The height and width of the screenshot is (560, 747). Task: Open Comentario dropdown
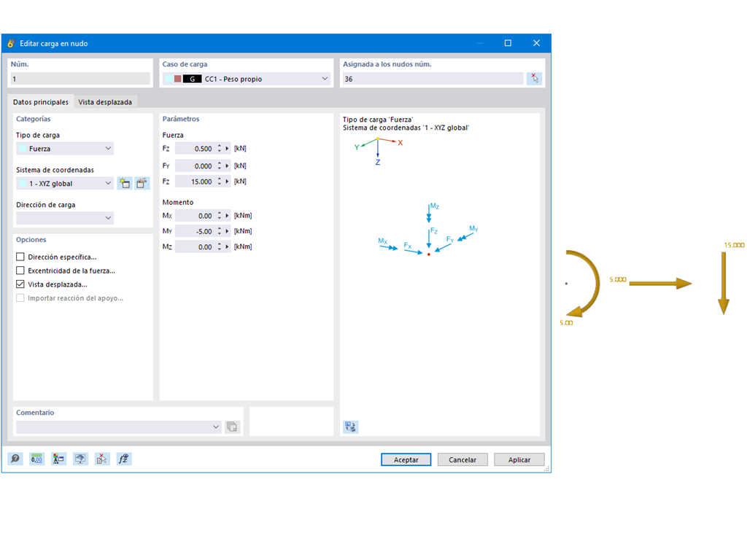(216, 427)
